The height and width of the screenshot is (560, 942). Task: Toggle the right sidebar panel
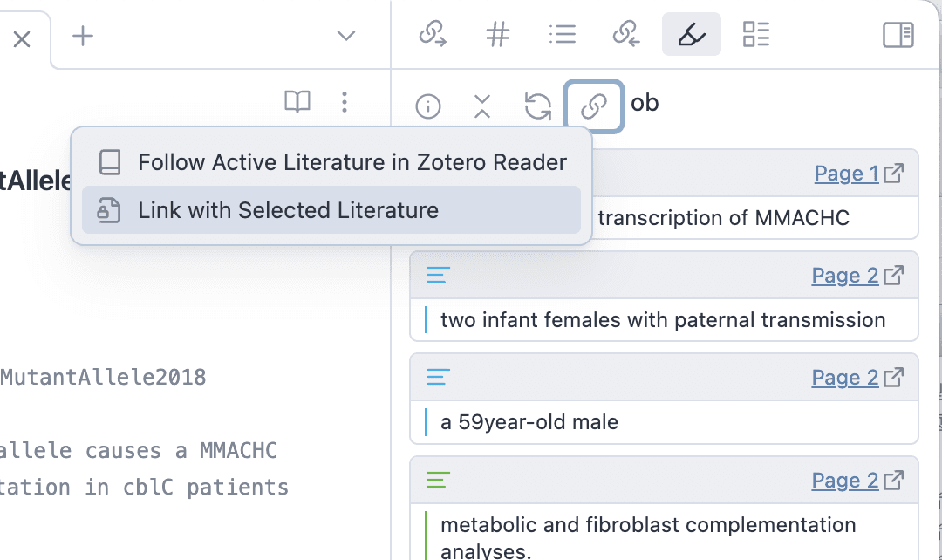pos(898,35)
